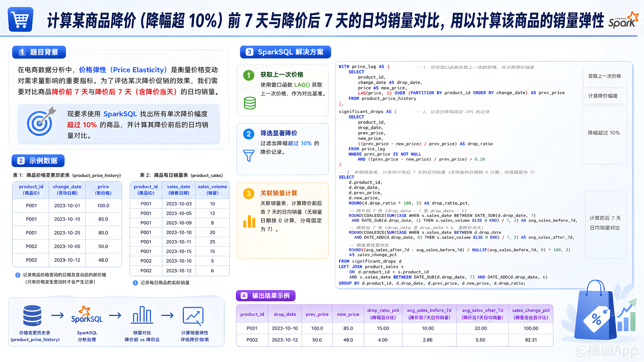Click green step number 1 circle

pos(249,75)
